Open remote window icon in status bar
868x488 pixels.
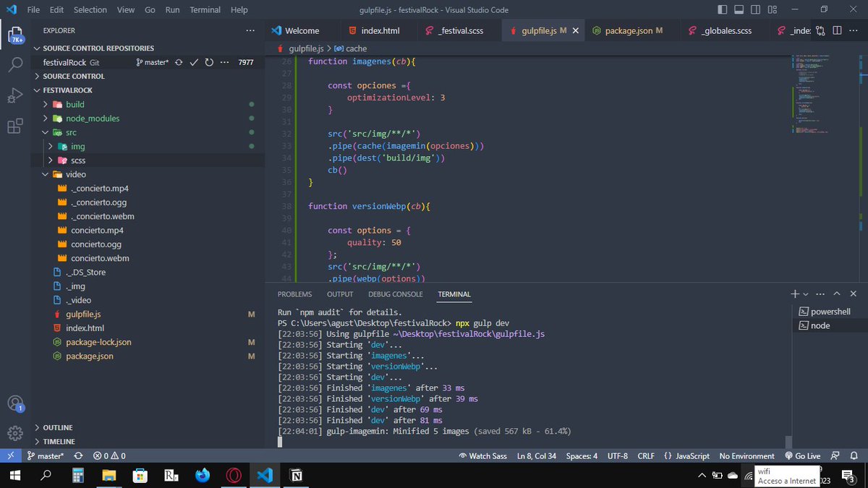pos(10,456)
